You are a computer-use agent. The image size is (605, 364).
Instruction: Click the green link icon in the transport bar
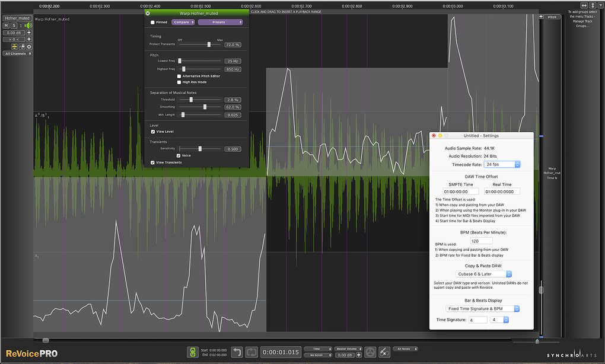(x=193, y=352)
